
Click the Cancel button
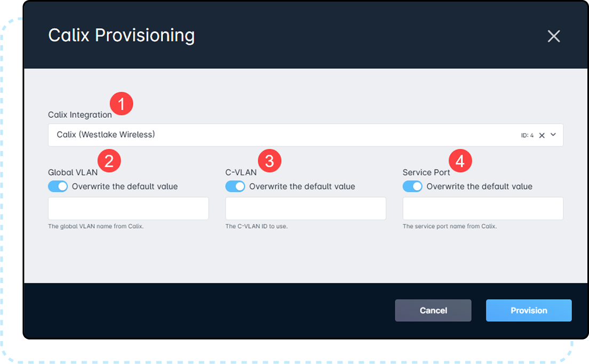(x=433, y=310)
